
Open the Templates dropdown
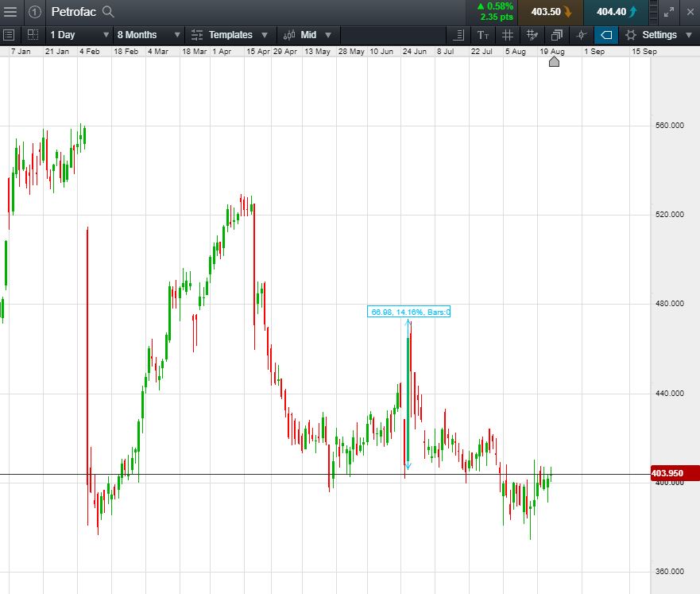(x=230, y=35)
